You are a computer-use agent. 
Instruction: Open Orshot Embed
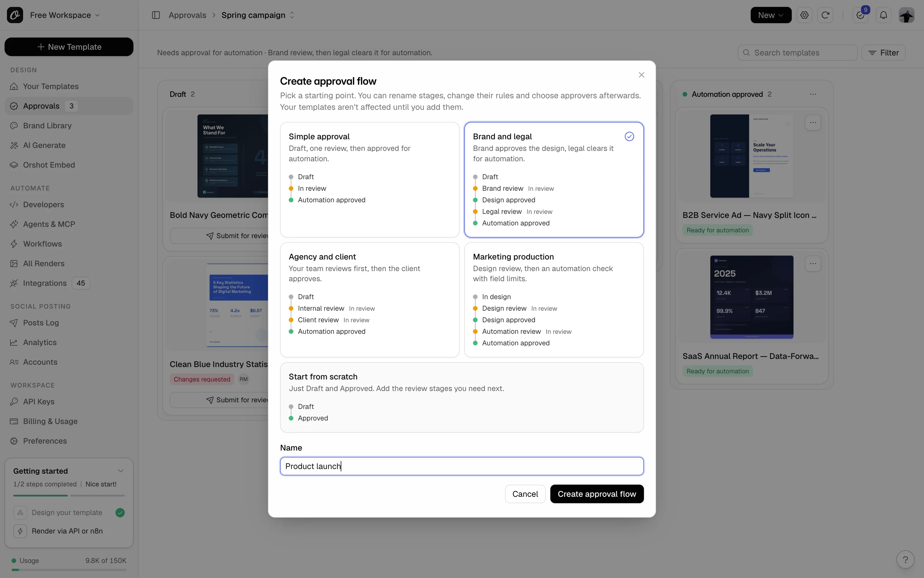click(69, 165)
